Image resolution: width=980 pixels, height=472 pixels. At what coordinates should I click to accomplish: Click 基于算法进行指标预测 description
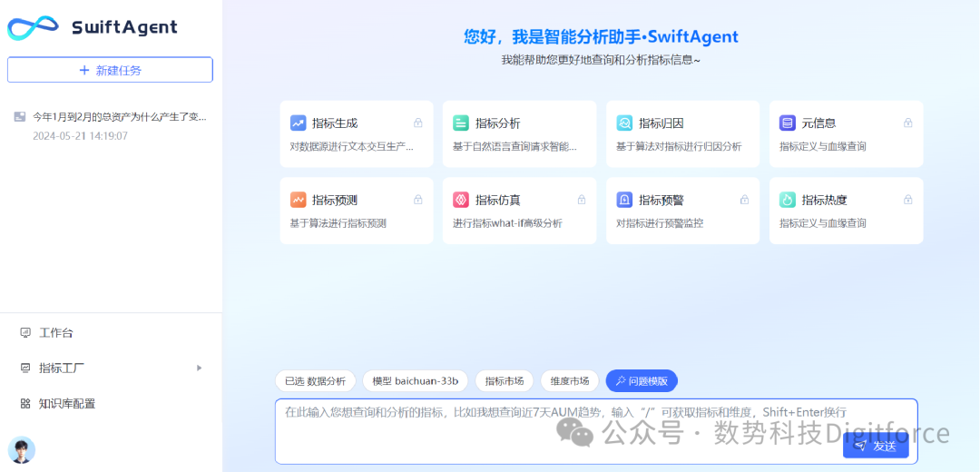point(338,223)
